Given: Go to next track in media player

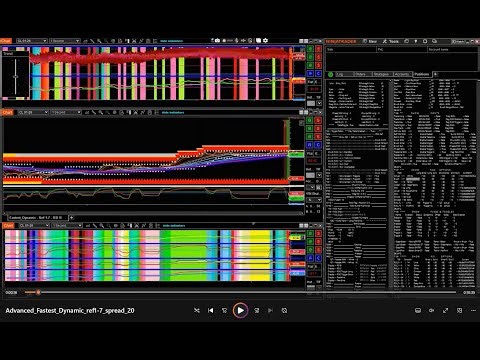Looking at the screenshot, I should (270, 310).
